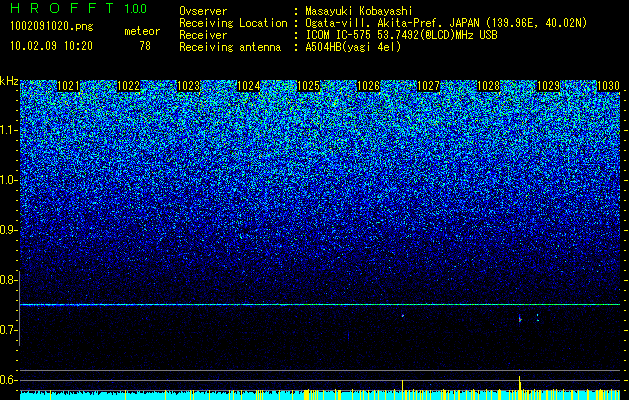Click the Receiver field label
This screenshot has width=629, height=400.
(x=203, y=35)
